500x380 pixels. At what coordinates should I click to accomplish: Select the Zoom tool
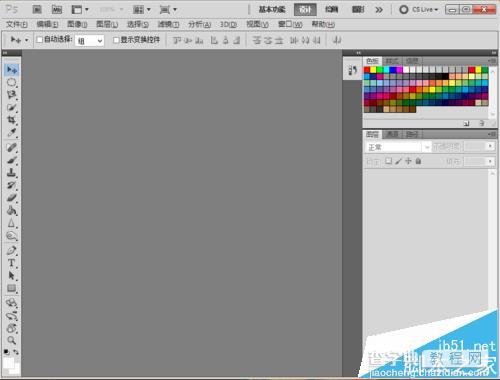coord(12,340)
